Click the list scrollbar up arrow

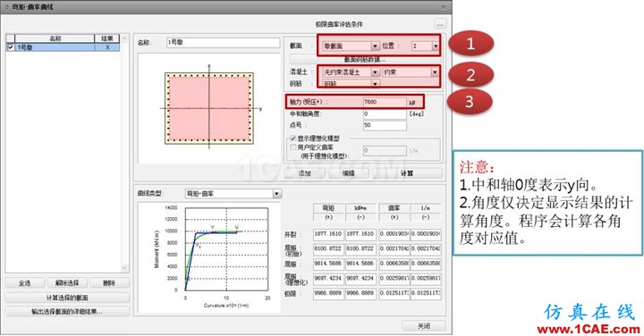point(124,38)
